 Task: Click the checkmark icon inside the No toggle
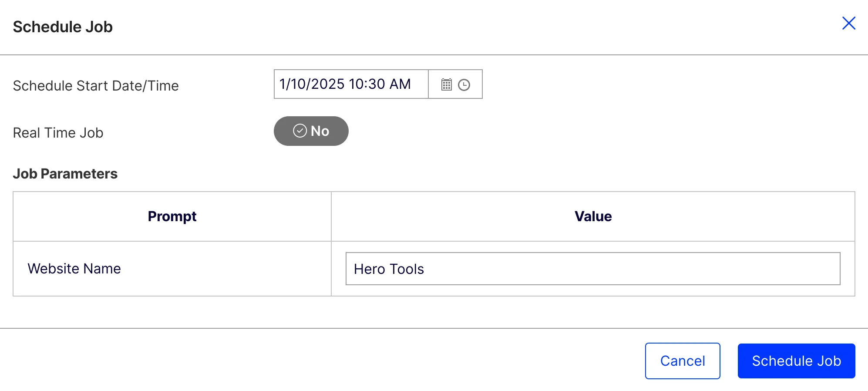coord(300,131)
